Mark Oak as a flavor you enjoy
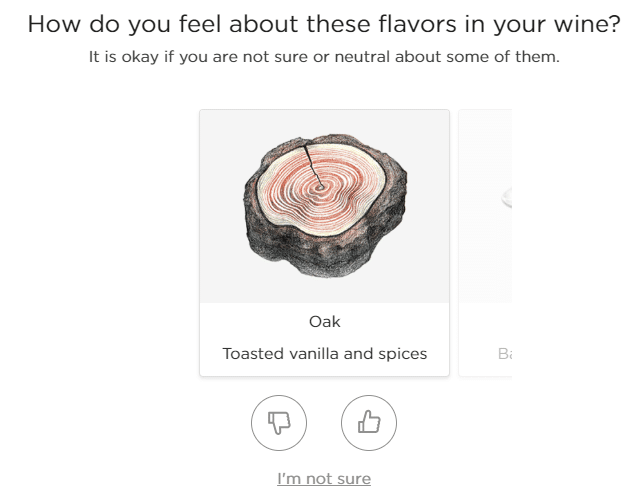The height and width of the screenshot is (496, 631). (369, 423)
